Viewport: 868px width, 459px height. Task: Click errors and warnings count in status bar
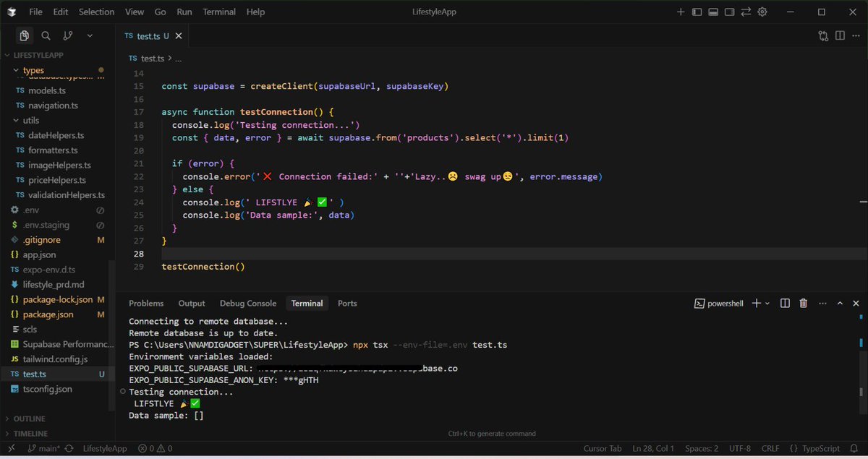154,448
